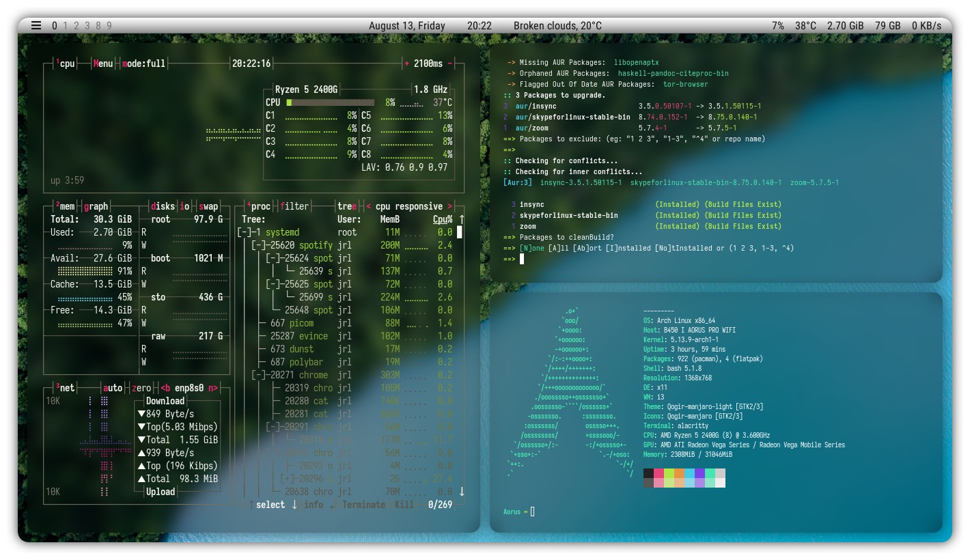Collapse the systemd tree node
Image resolution: width=970 pixels, height=560 pixels.
pyautogui.click(x=244, y=232)
